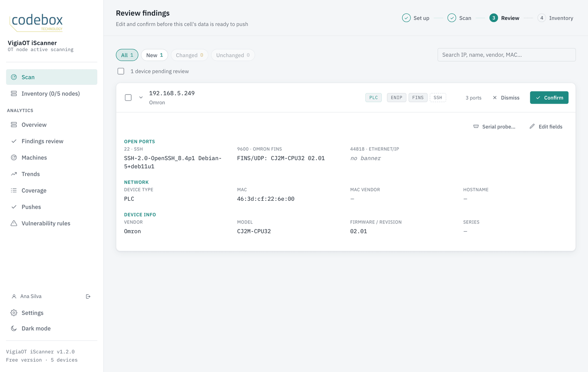The image size is (588, 372).
Task: Select the All filter tab
Action: 127,55
